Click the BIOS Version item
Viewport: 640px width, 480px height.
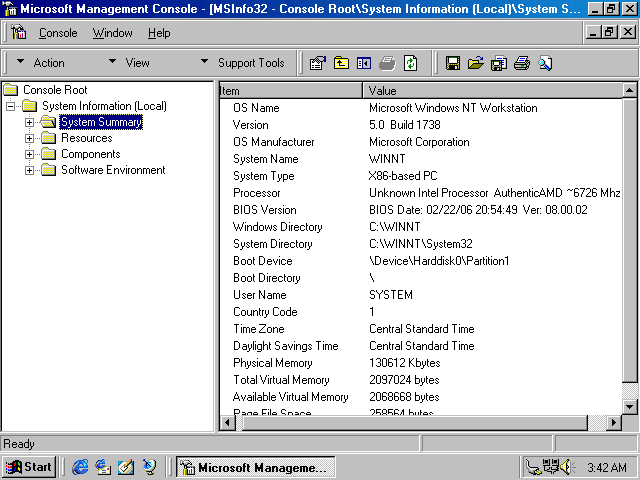pyautogui.click(x=265, y=210)
